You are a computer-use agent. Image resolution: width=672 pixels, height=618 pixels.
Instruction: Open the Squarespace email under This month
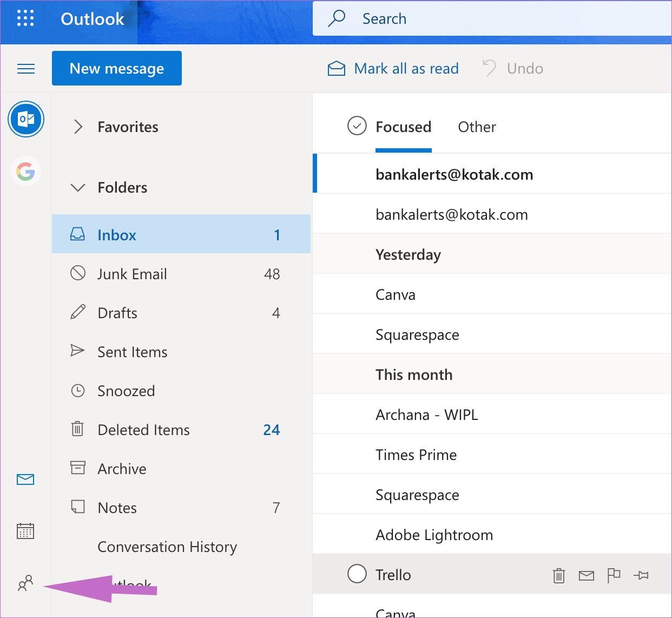pos(492,494)
